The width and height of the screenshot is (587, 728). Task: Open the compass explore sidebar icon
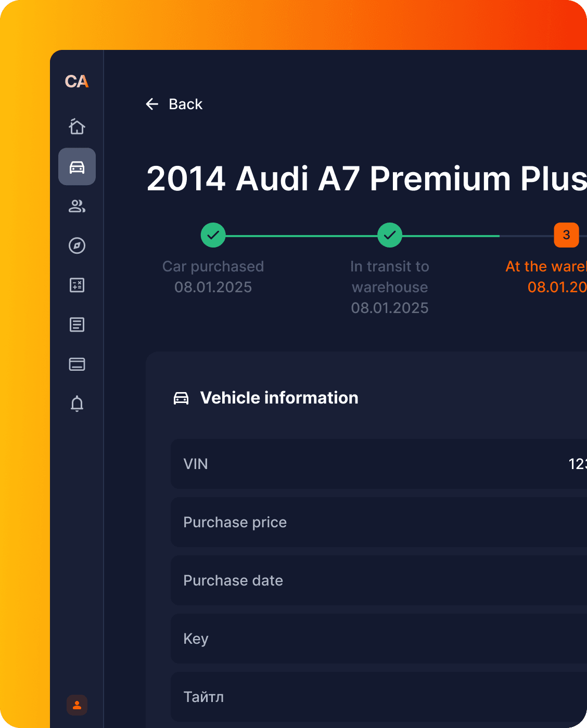[x=77, y=245]
